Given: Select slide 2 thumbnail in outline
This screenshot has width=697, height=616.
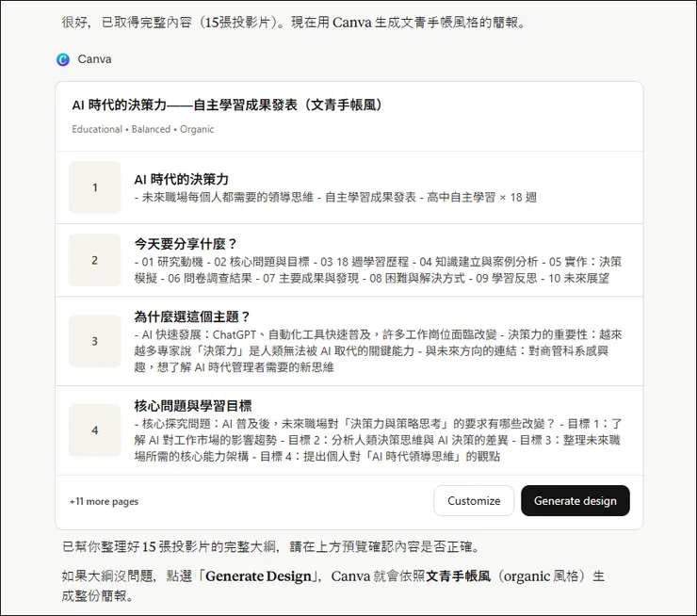Looking at the screenshot, I should coord(95,260).
